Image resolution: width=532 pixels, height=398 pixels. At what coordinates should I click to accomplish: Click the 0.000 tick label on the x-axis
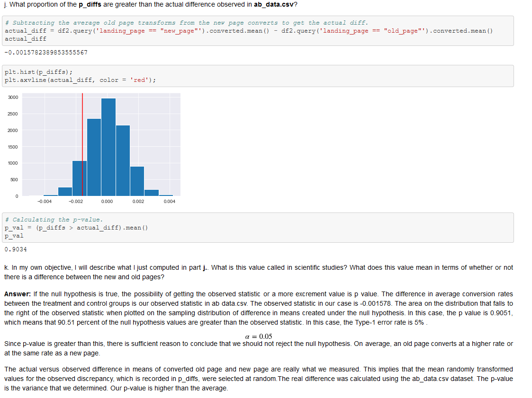pos(107,201)
